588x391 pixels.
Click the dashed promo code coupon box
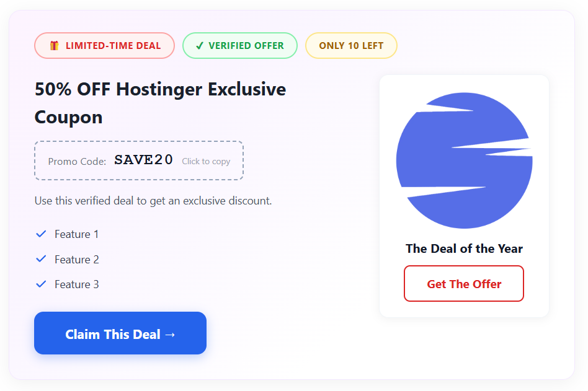pos(139,160)
